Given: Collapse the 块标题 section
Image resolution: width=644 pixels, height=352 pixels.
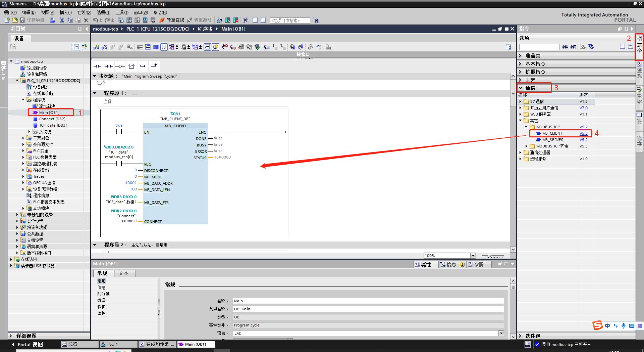Looking at the screenshot, I should [x=95, y=76].
